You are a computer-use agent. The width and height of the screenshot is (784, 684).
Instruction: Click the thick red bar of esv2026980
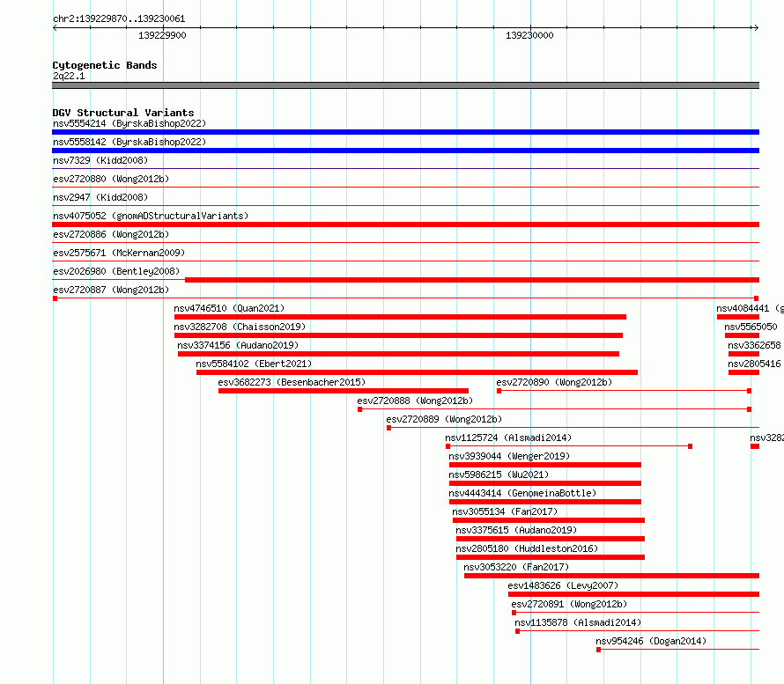coord(472,280)
